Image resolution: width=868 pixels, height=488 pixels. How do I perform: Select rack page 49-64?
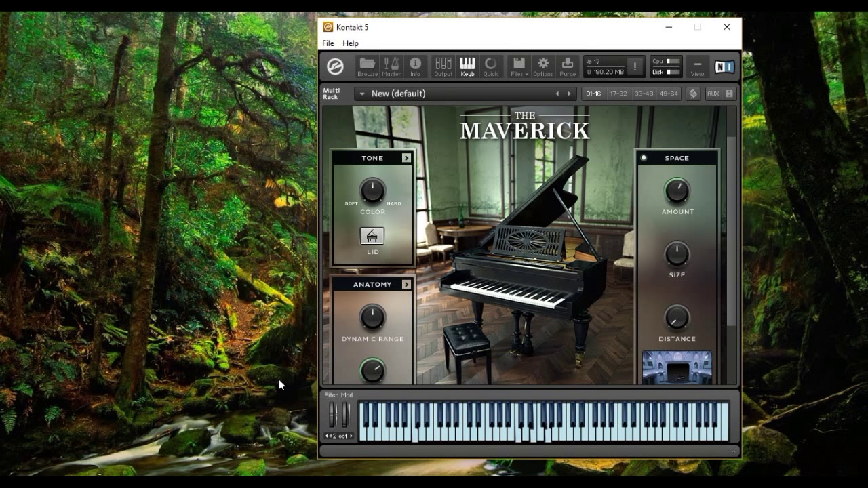click(669, 94)
